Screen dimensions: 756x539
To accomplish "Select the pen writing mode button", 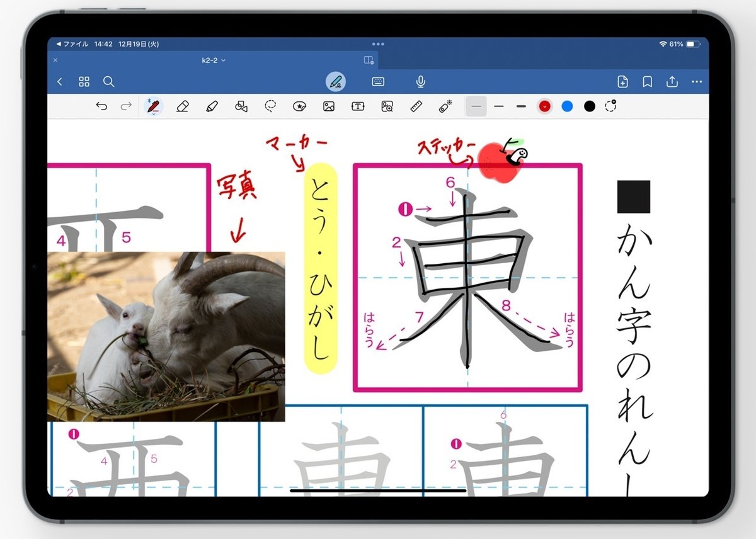I will click(336, 82).
